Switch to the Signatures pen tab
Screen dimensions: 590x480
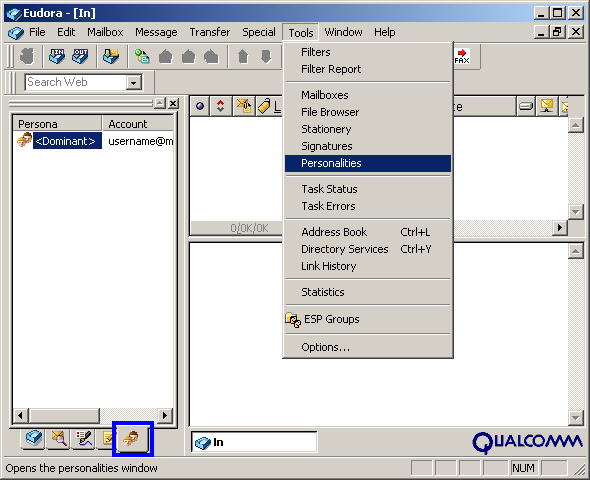click(x=84, y=439)
